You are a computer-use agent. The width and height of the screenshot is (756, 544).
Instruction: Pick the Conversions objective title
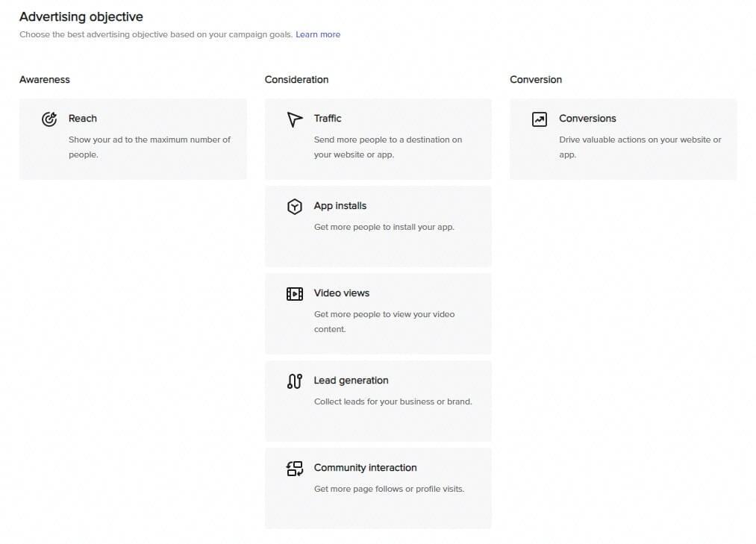pyautogui.click(x=587, y=119)
